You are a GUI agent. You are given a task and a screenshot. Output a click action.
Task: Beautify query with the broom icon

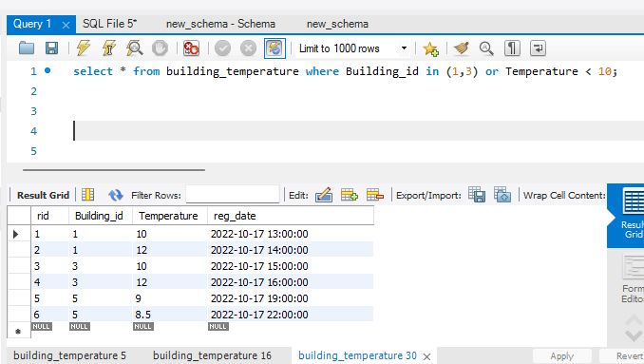[x=462, y=48]
